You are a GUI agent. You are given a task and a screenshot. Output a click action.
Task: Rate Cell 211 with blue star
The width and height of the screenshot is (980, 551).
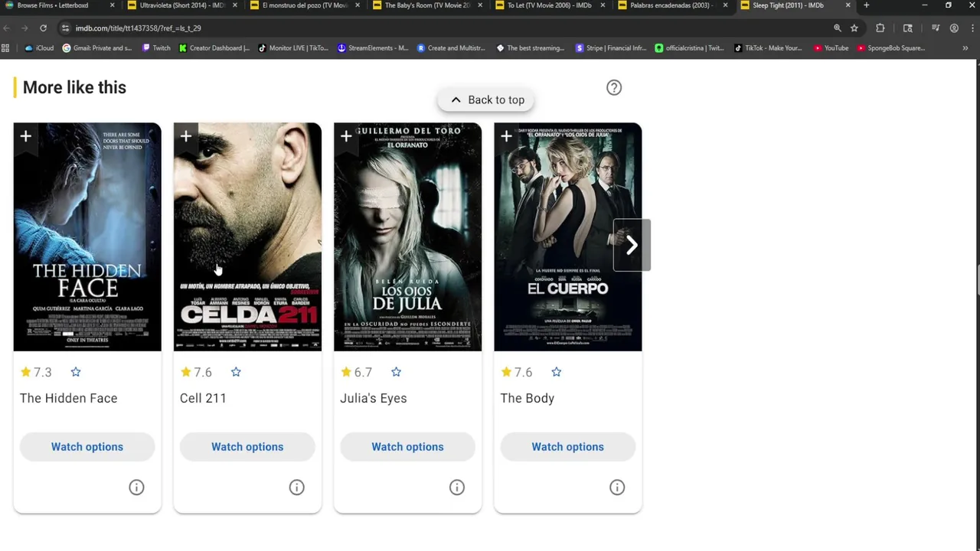[236, 372]
